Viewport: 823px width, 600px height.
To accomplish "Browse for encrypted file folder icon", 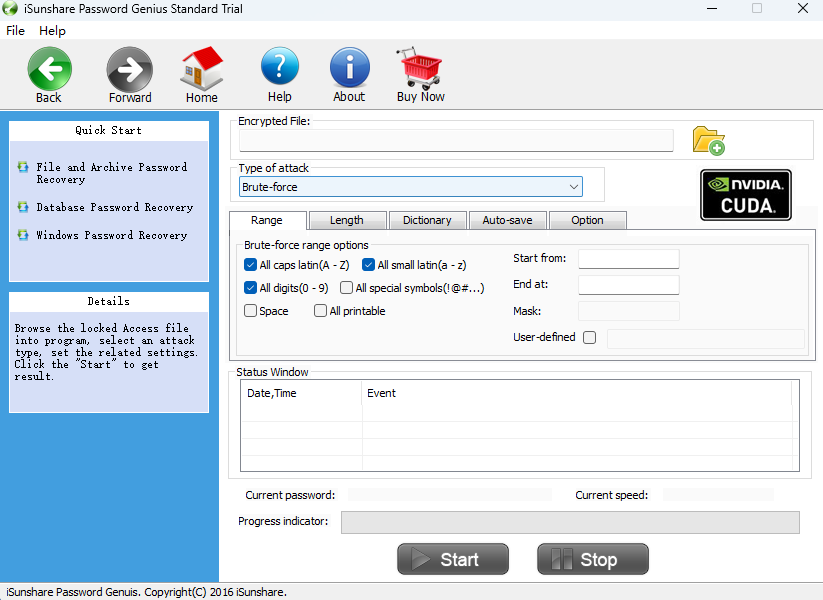I will 709,141.
